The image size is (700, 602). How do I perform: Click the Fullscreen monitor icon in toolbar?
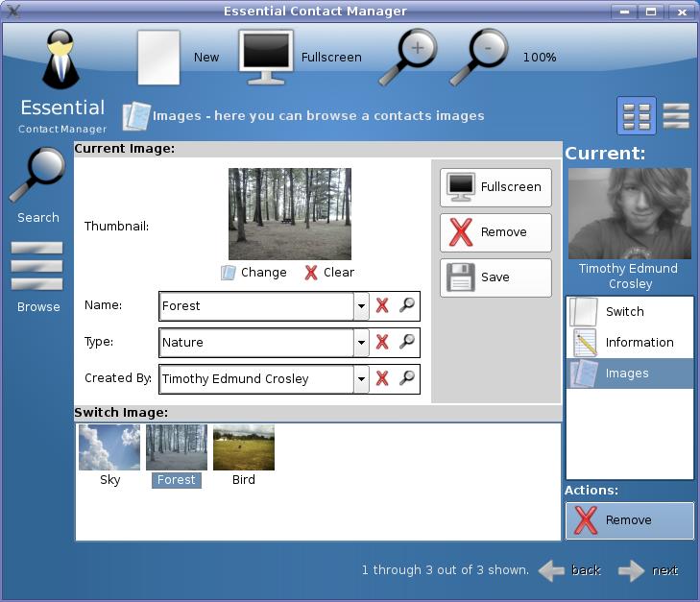tap(266, 57)
